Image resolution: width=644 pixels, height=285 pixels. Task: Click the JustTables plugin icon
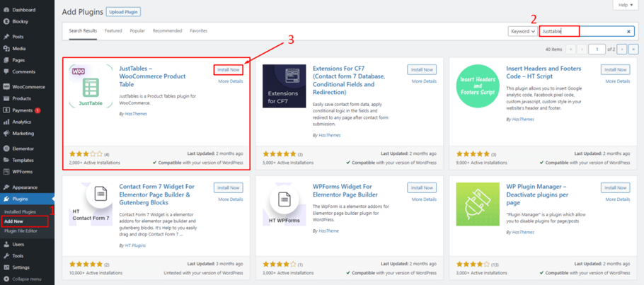(x=91, y=86)
